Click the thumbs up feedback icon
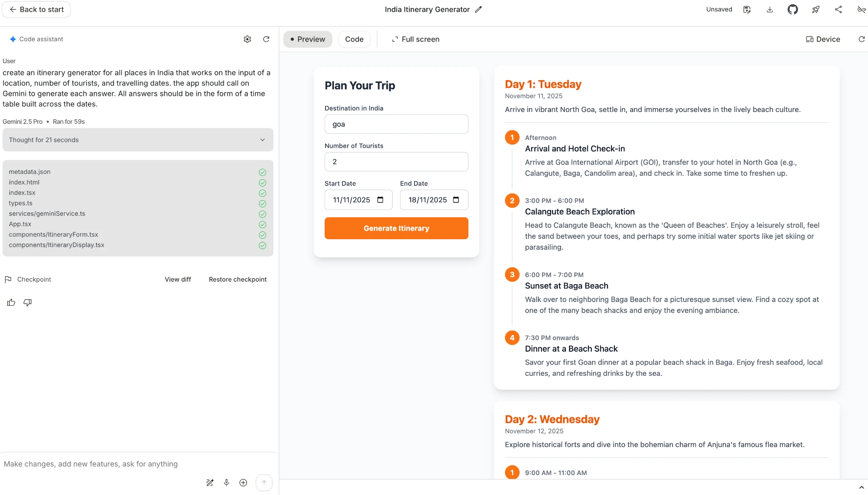The height and width of the screenshot is (495, 868). point(11,302)
